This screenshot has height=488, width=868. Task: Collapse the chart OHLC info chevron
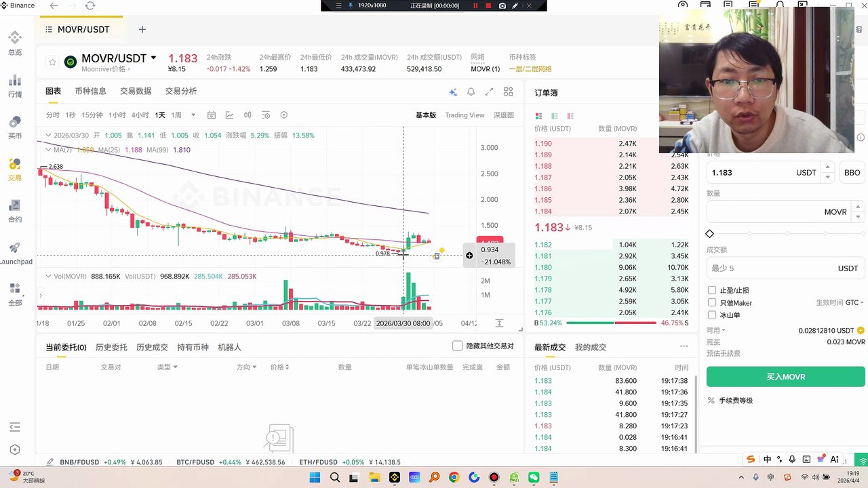pyautogui.click(x=49, y=136)
